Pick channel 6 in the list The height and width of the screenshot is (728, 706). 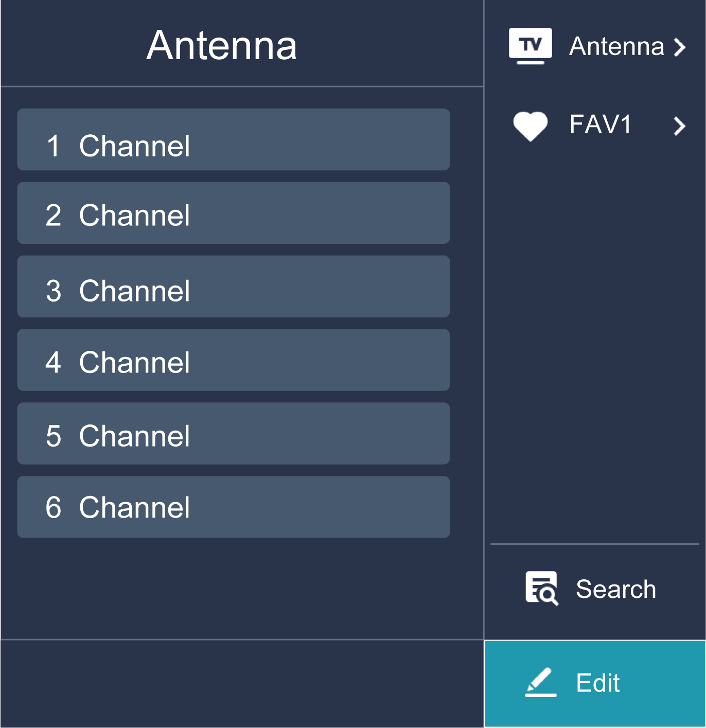pos(233,507)
